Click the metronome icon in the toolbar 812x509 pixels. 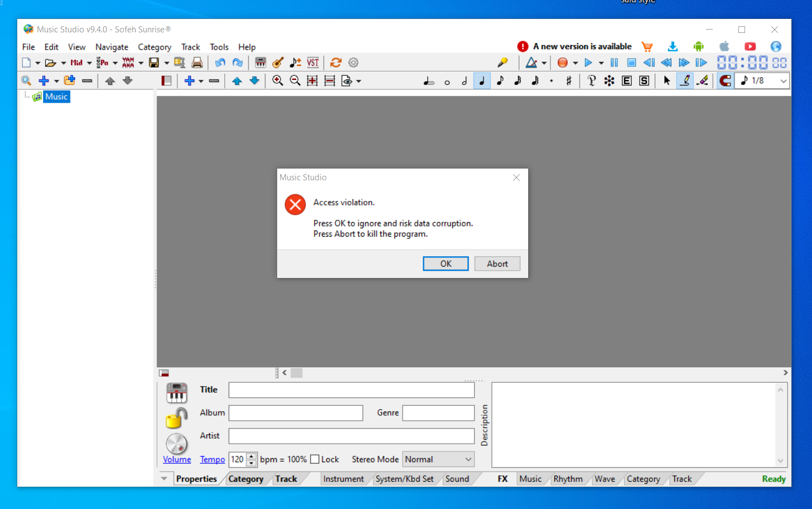pos(531,63)
